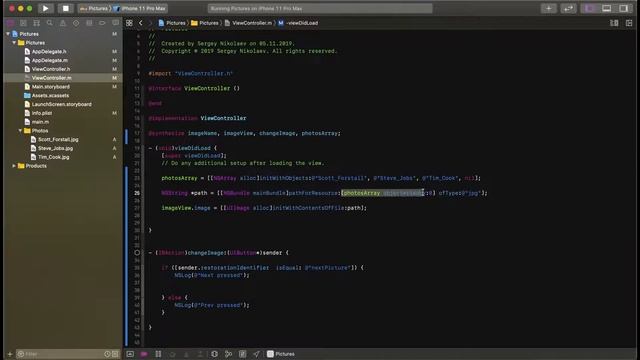
Task: Select the Project navigator tab
Action: (x=10, y=23)
